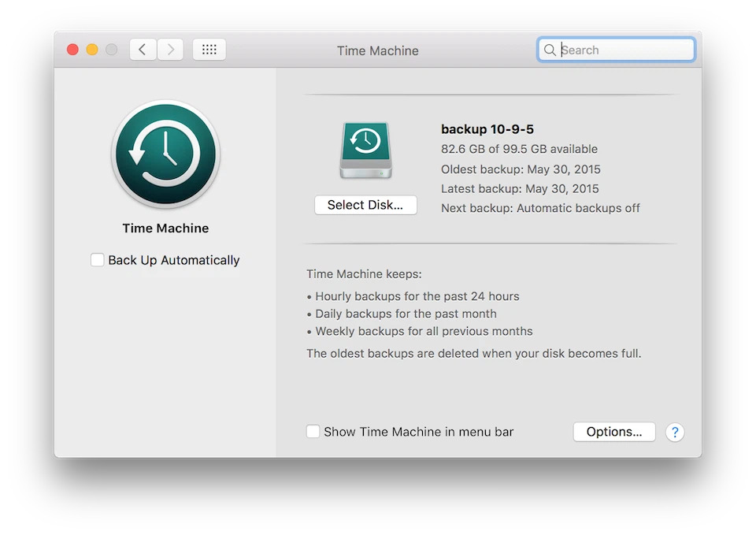Minimize the window with yellow button
756x535 pixels.
(x=92, y=50)
